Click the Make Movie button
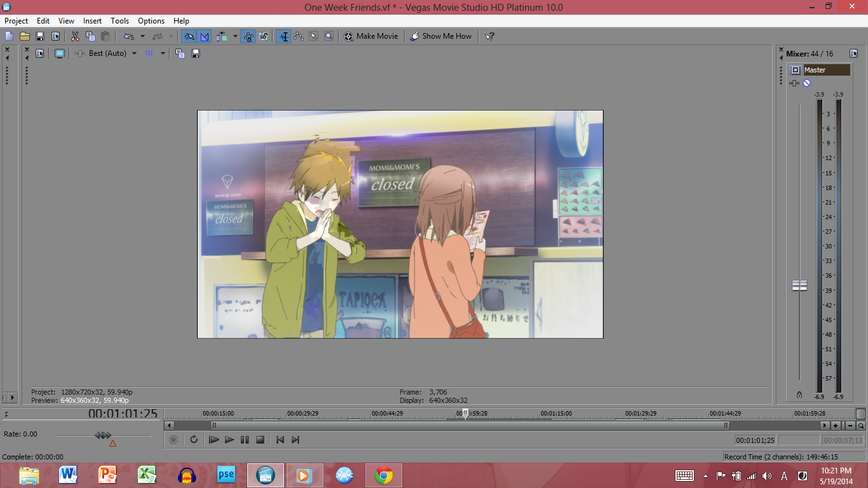 371,36
